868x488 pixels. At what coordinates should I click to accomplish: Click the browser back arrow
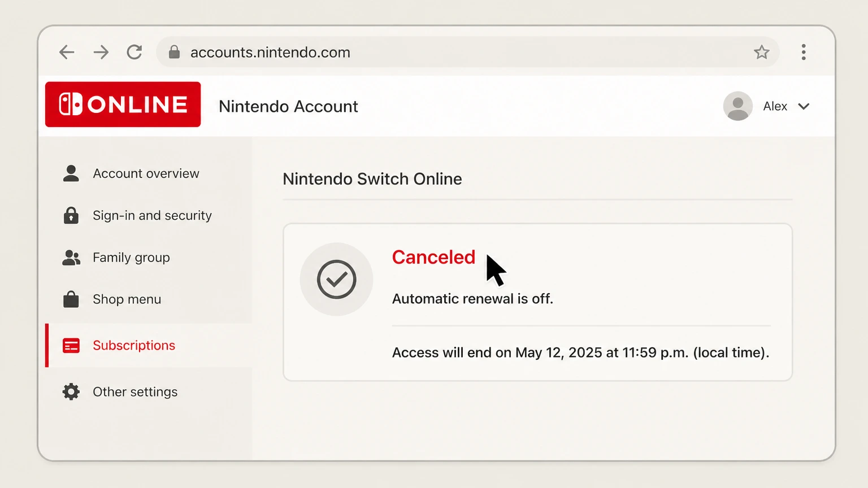pyautogui.click(x=67, y=53)
